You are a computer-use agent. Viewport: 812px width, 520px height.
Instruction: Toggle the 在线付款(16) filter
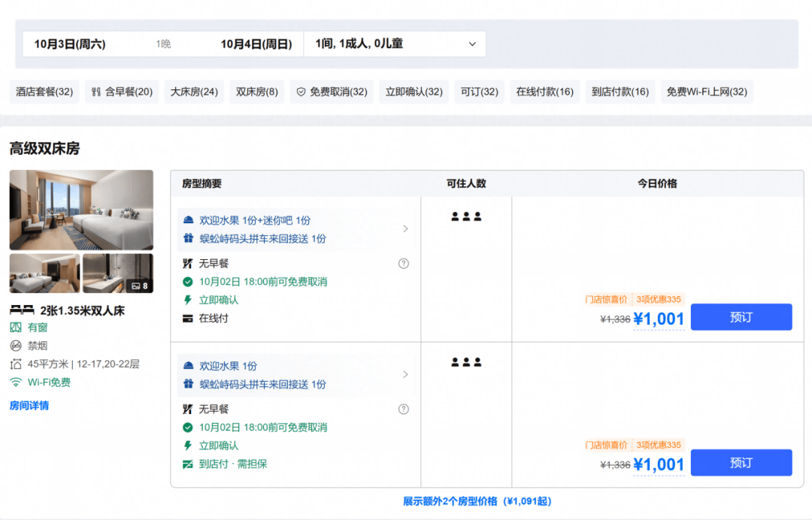coord(545,92)
